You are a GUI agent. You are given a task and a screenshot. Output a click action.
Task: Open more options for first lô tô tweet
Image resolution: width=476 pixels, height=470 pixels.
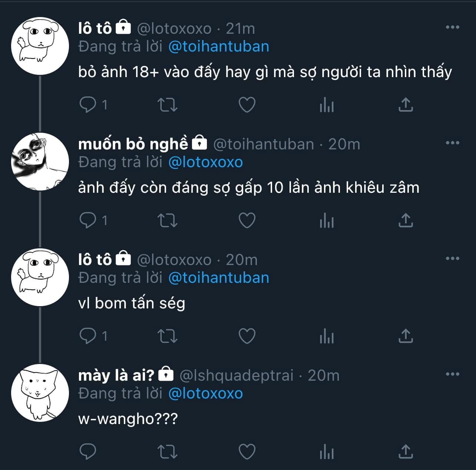point(452,27)
